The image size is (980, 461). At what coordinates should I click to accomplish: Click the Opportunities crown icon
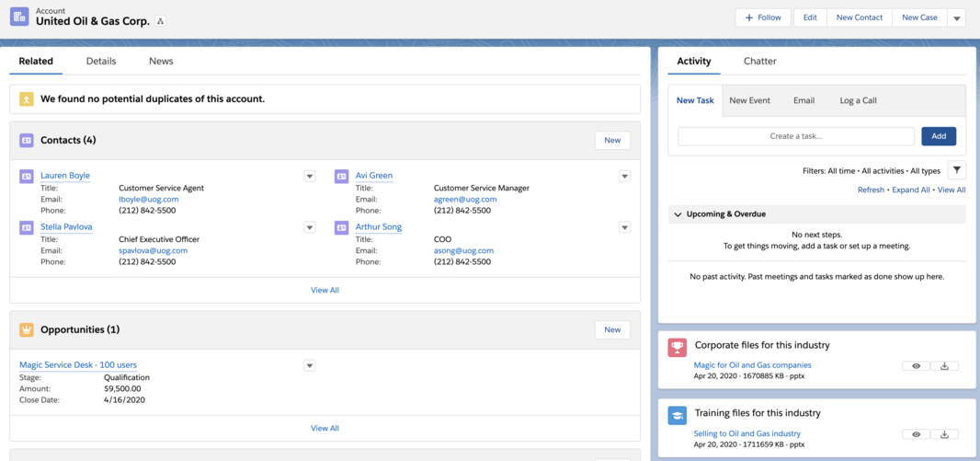pos(27,329)
